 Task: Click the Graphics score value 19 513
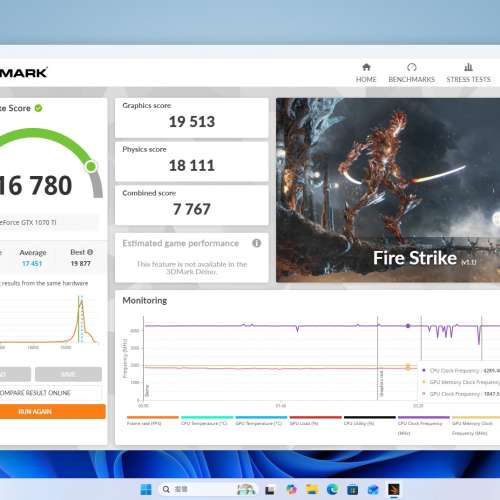click(x=192, y=122)
